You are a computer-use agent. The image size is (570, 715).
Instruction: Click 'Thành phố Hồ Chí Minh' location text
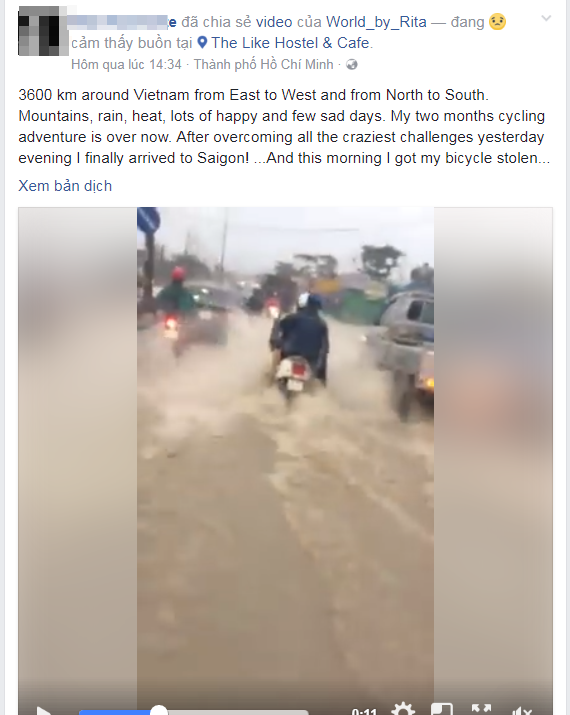point(264,64)
